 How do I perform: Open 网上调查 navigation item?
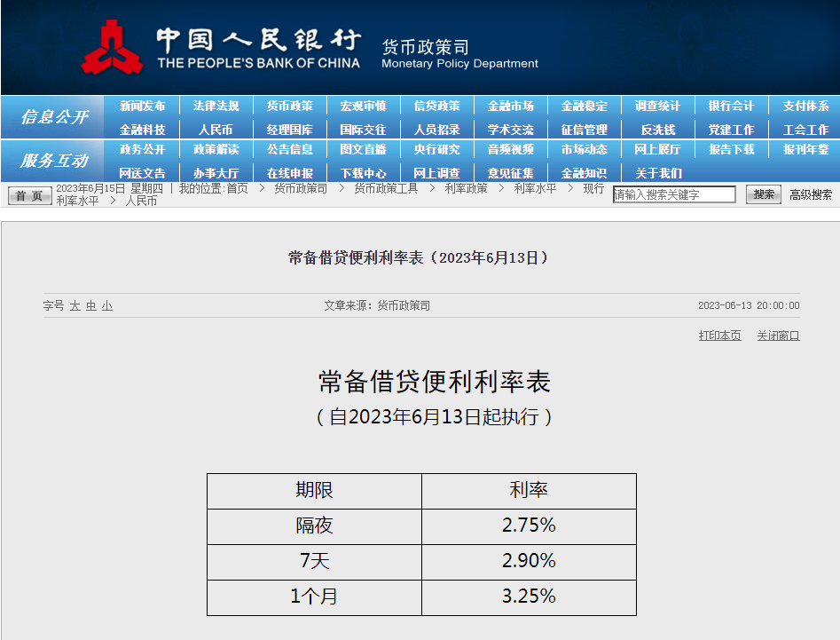coord(437,173)
